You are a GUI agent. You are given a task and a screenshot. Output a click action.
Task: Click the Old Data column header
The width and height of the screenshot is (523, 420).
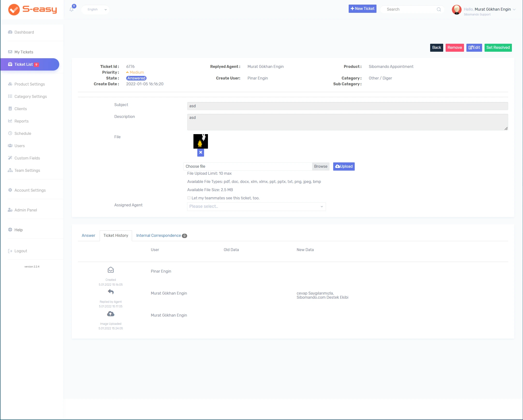pyautogui.click(x=231, y=250)
